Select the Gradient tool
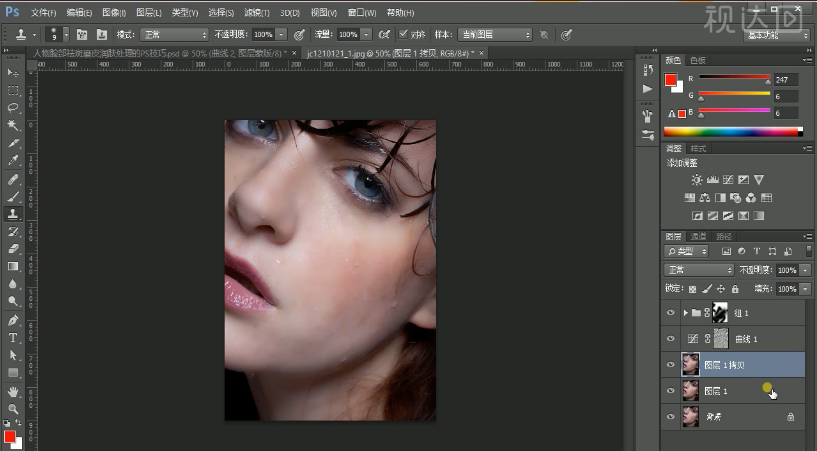This screenshot has height=451, width=817. (x=13, y=267)
